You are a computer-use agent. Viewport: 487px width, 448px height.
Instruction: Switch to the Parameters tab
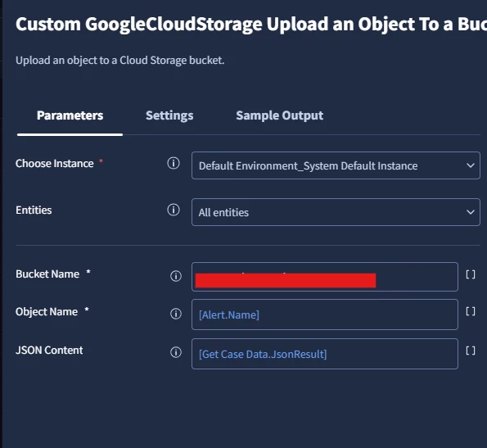click(x=70, y=115)
